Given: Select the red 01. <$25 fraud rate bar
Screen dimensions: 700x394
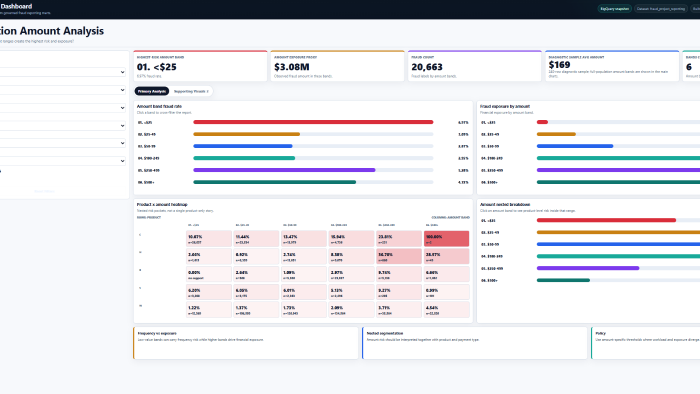Looking at the screenshot, I should pos(313,122).
